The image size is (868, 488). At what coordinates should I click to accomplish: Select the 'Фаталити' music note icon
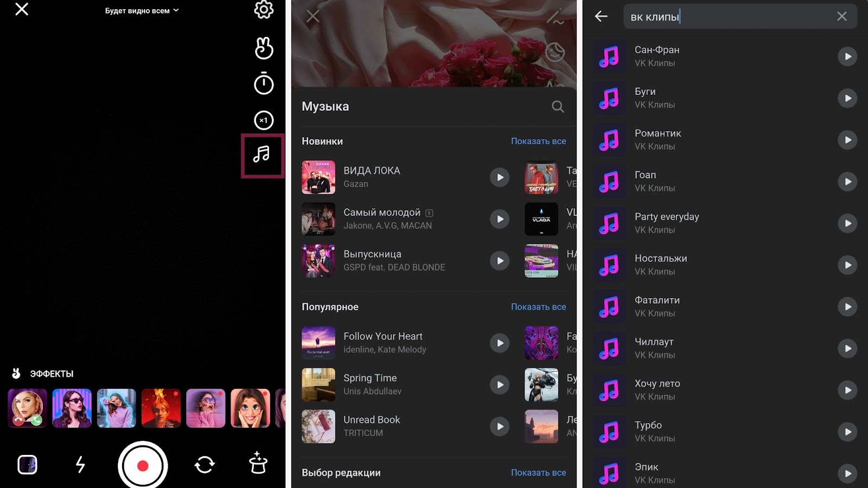click(609, 307)
